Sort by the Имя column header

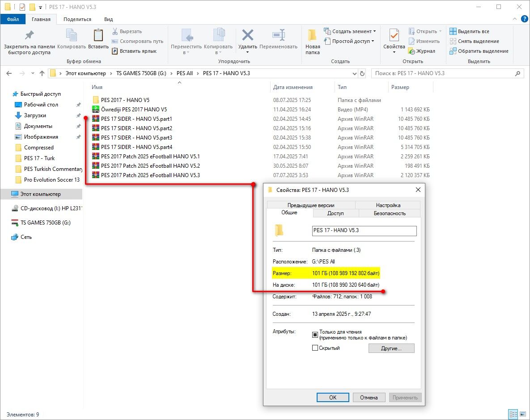coord(97,87)
